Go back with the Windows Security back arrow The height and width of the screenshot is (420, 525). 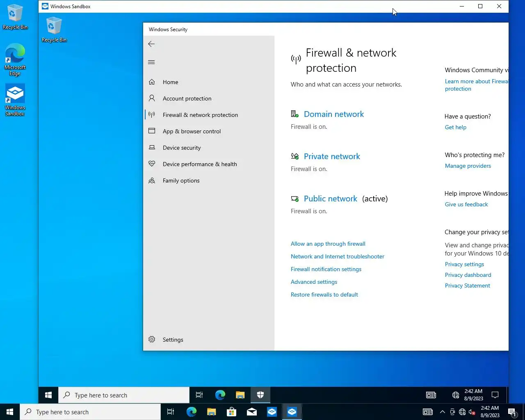[151, 44]
